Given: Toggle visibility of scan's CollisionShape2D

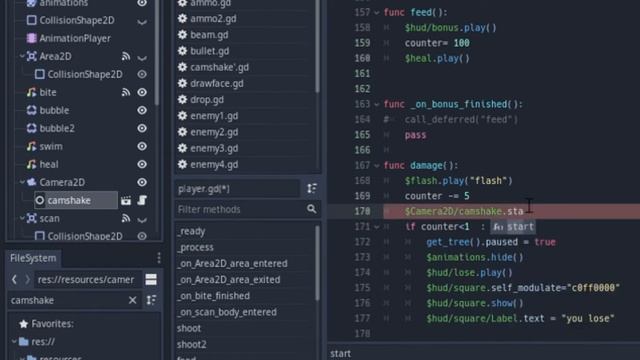Looking at the screenshot, I should pyautogui.click(x=142, y=236).
